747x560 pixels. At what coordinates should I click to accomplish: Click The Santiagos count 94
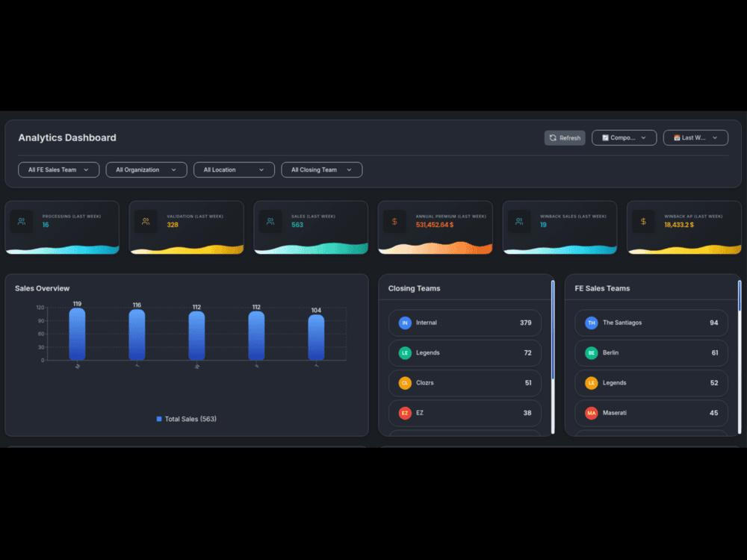(x=713, y=323)
